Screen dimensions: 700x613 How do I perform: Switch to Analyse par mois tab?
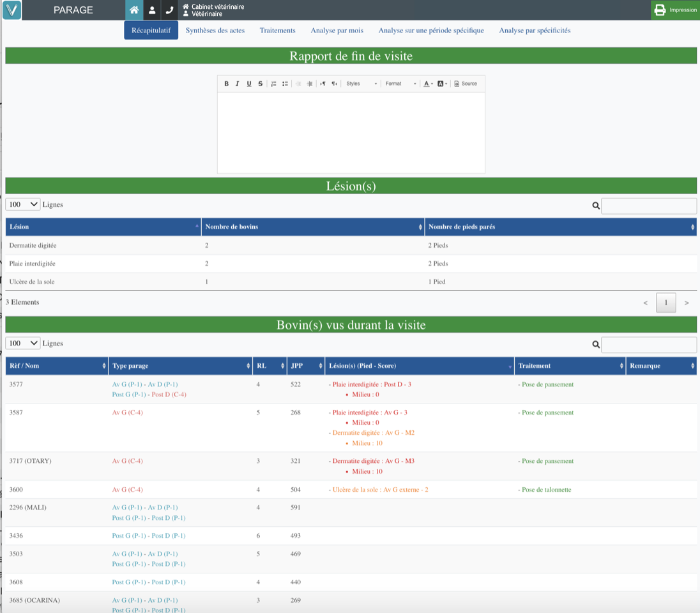(337, 31)
